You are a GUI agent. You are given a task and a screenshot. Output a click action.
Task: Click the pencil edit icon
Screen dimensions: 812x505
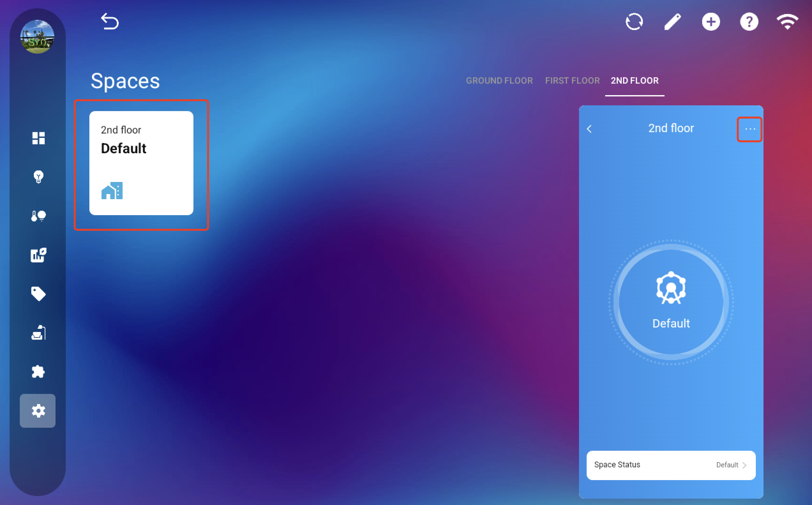(x=673, y=22)
